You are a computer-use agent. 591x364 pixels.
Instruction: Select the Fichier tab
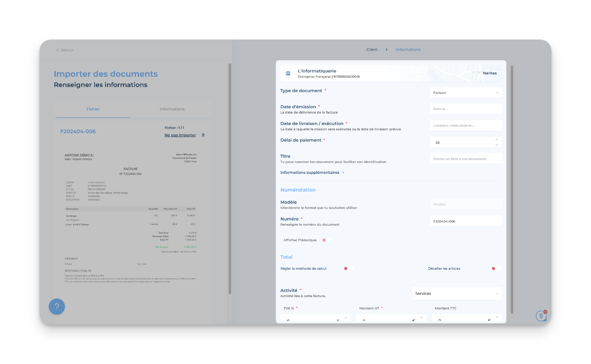(93, 109)
